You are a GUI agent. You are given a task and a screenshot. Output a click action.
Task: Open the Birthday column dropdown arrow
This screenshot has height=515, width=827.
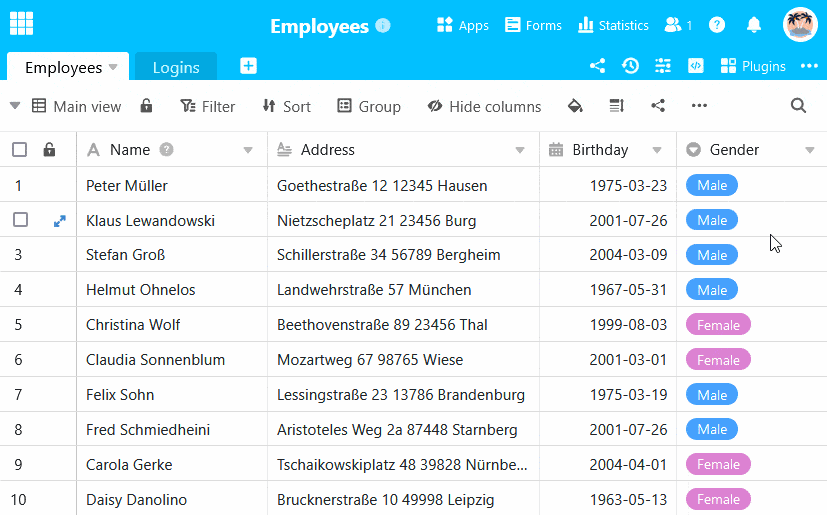click(657, 150)
